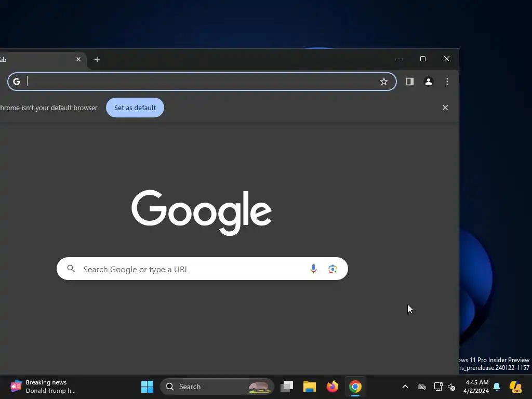532x399 pixels.
Task: Click the taskbar Search box
Action: (x=217, y=387)
